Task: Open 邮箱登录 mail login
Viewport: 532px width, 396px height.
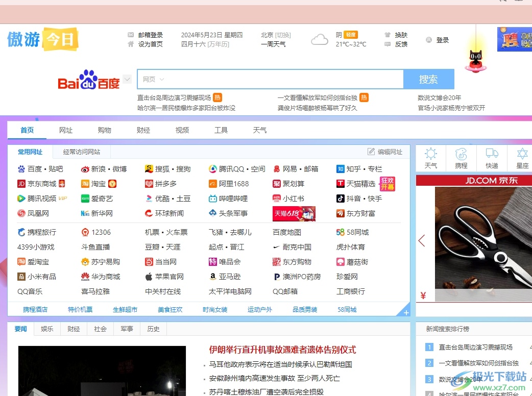Action: [x=150, y=35]
